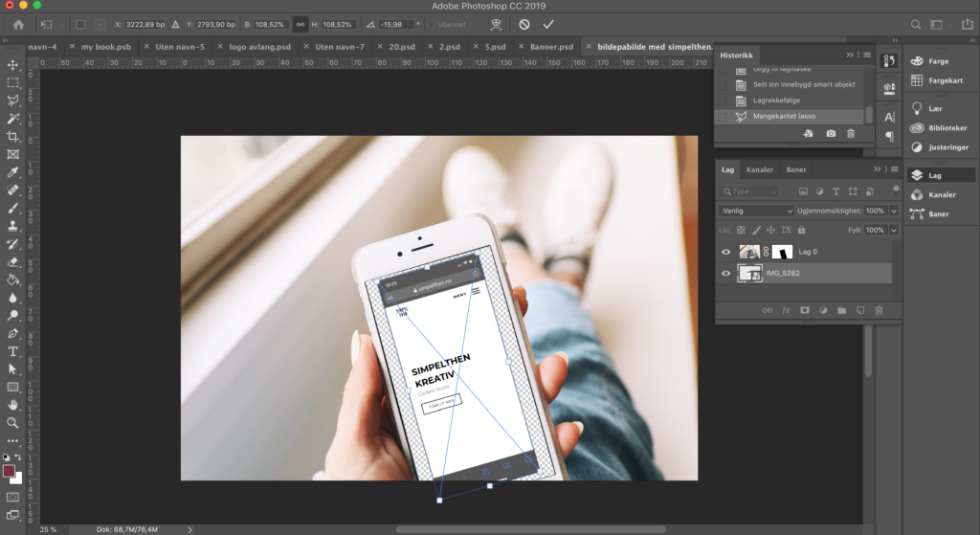
Task: Cancel the transform in options bar
Action: click(x=524, y=24)
